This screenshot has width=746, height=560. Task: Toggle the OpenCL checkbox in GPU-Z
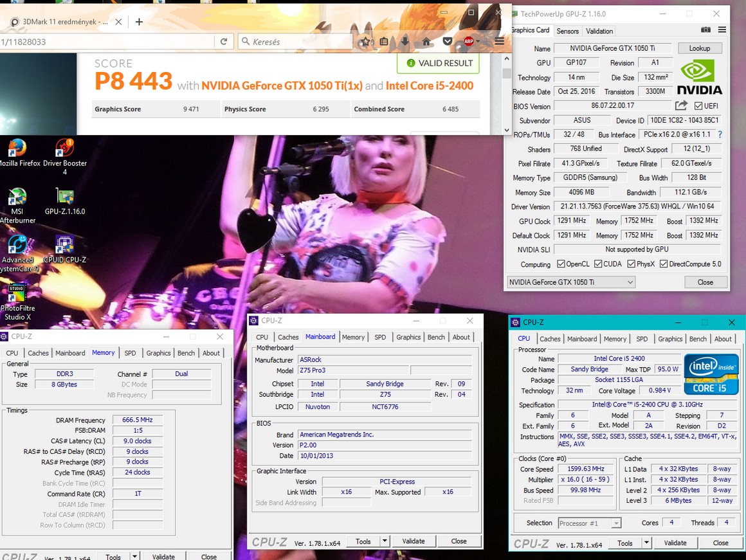(561, 264)
